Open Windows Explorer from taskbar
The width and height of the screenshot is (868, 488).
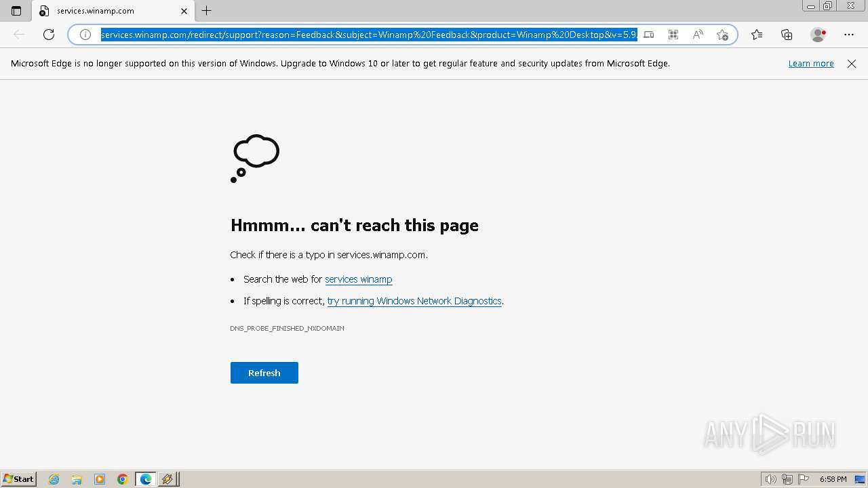click(77, 479)
